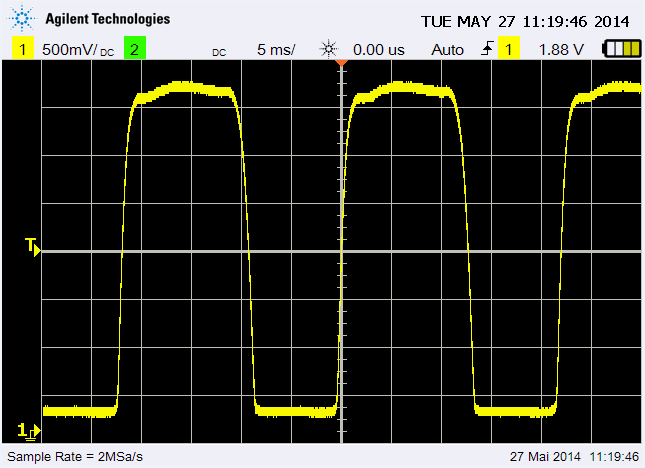Click the trigger level T marker

[x=33, y=247]
